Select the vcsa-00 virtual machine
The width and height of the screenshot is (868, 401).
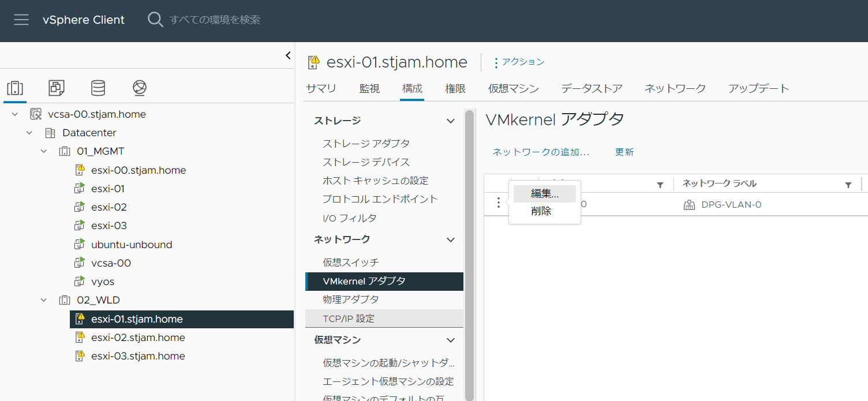(111, 263)
